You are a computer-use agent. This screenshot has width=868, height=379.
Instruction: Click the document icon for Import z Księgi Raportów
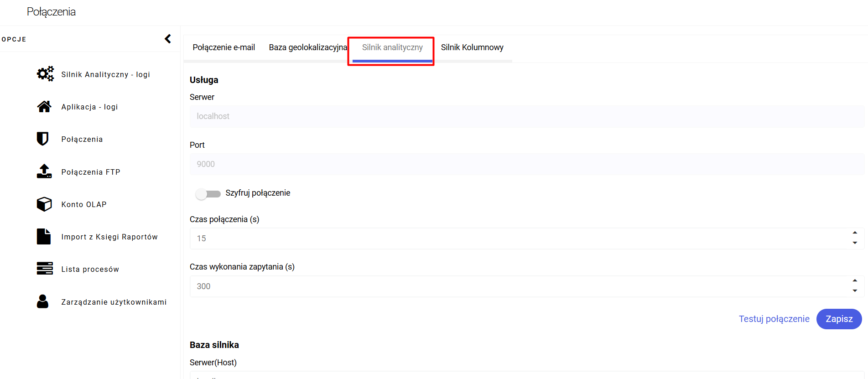pyautogui.click(x=44, y=237)
